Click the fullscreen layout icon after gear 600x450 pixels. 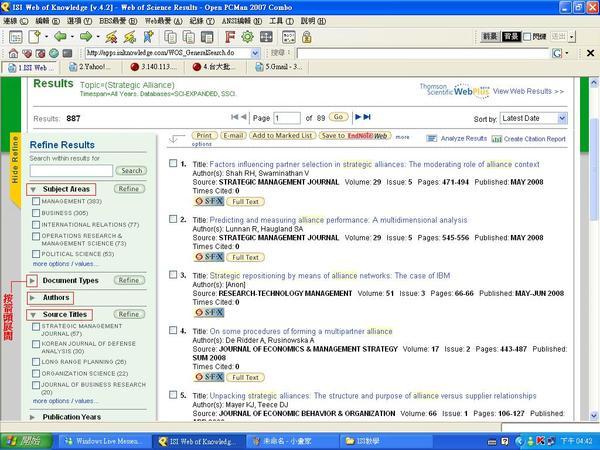[x=266, y=37]
